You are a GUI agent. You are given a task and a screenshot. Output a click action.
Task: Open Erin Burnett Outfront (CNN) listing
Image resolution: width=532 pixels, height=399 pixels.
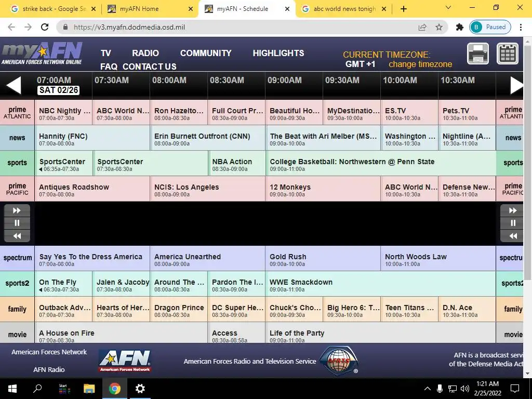[208, 138]
